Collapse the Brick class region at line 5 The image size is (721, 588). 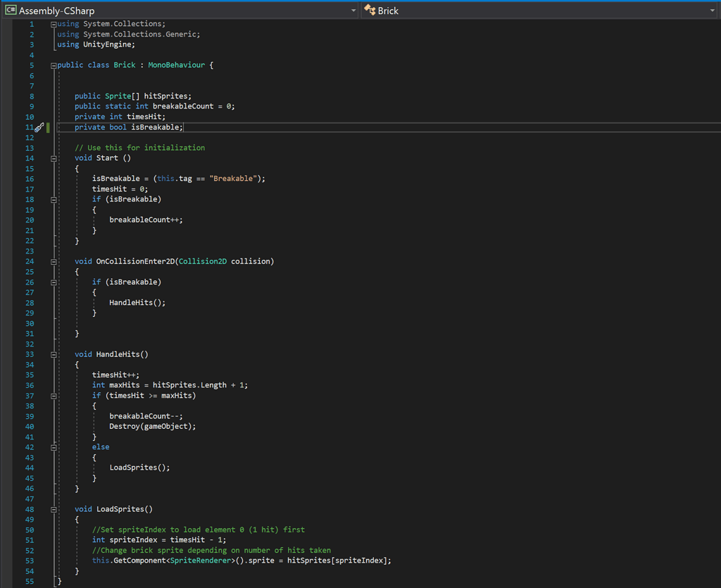tap(54, 65)
